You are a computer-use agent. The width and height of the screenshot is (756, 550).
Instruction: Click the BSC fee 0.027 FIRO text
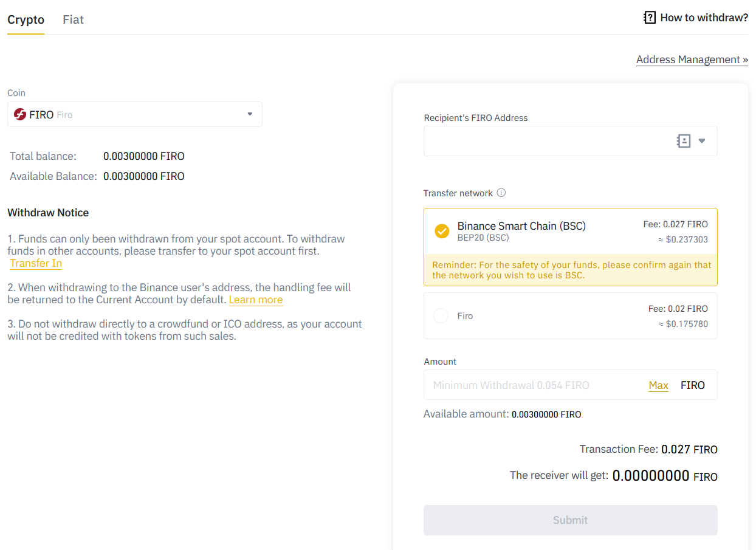(x=676, y=224)
